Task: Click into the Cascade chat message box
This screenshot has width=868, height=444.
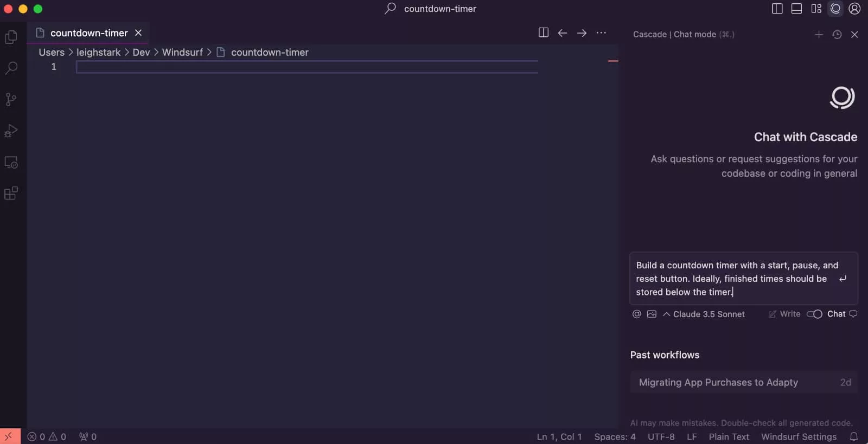Action: (732, 279)
